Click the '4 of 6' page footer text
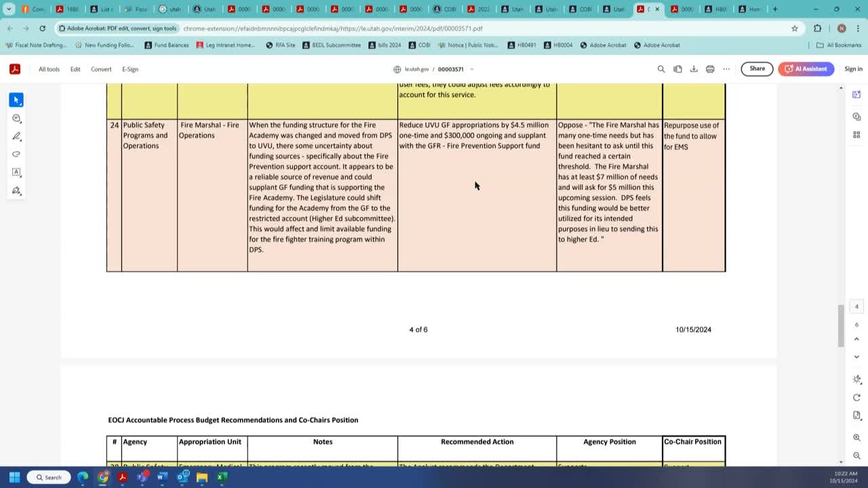The width and height of the screenshot is (868, 488). coord(418,329)
